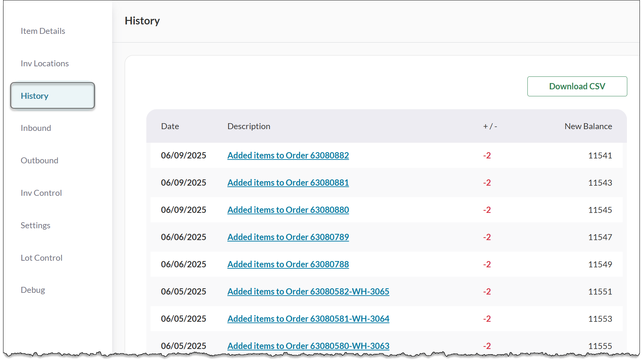Image resolution: width=643 pixels, height=364 pixels.
Task: Open Order 63080788 from the history table
Action: (288, 264)
